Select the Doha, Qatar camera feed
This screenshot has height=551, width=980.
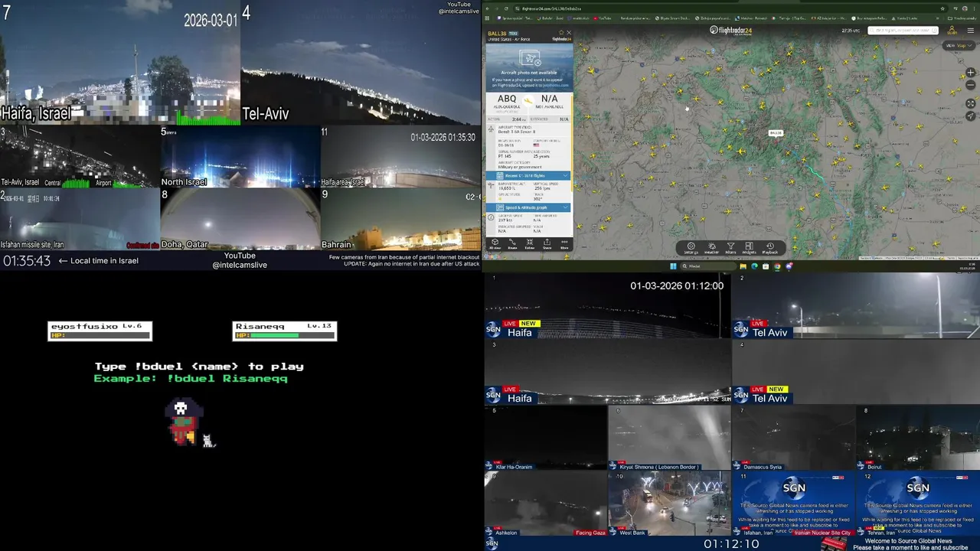pyautogui.click(x=240, y=220)
